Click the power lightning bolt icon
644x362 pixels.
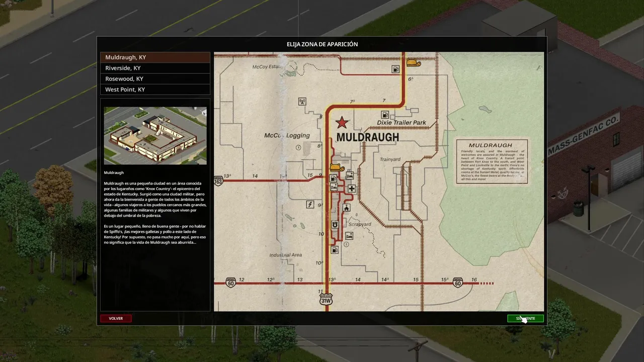[310, 204]
